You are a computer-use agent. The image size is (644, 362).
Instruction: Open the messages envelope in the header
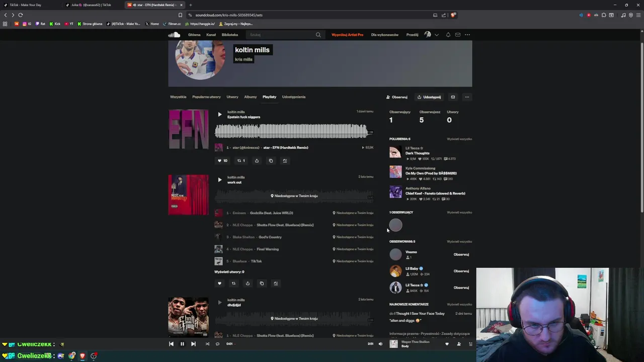(x=457, y=35)
